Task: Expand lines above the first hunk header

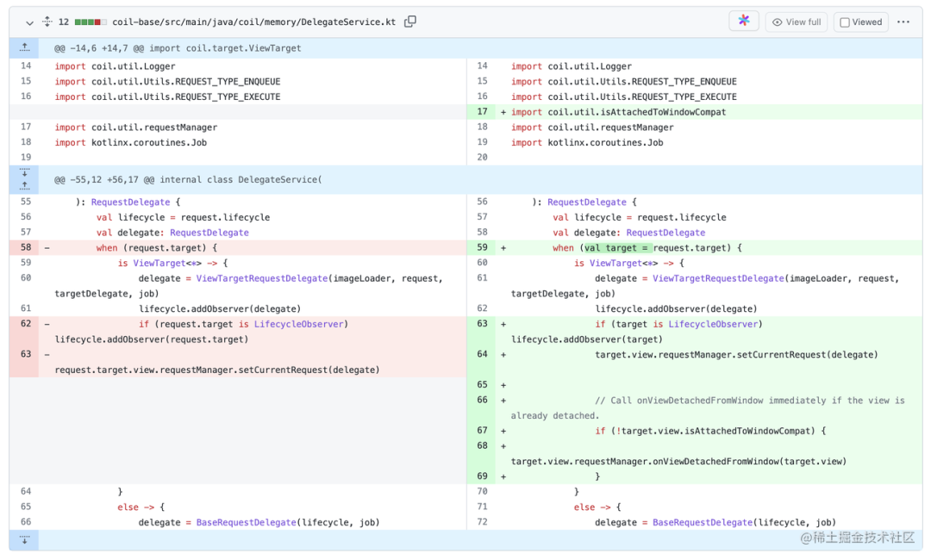Action: point(24,48)
